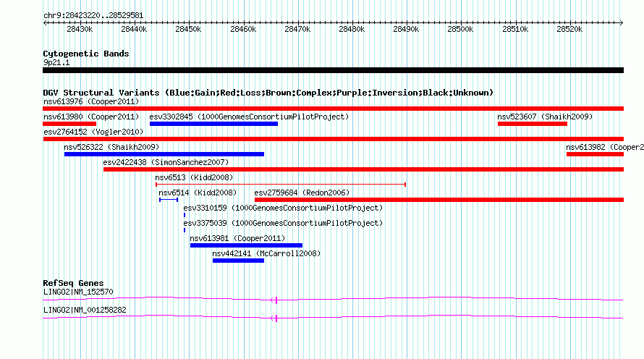
Task: Open the nsv613982 (Cooper label
Action: click(x=605, y=147)
